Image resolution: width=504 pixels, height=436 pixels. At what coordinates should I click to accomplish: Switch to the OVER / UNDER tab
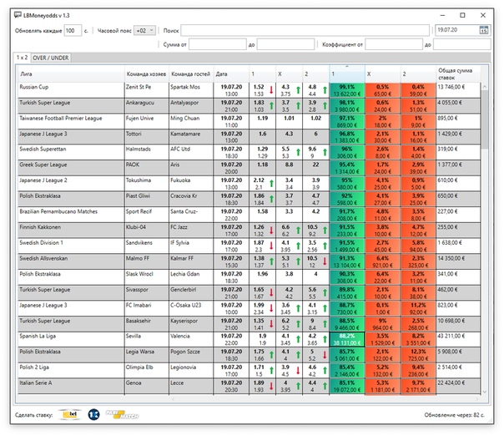(52, 58)
